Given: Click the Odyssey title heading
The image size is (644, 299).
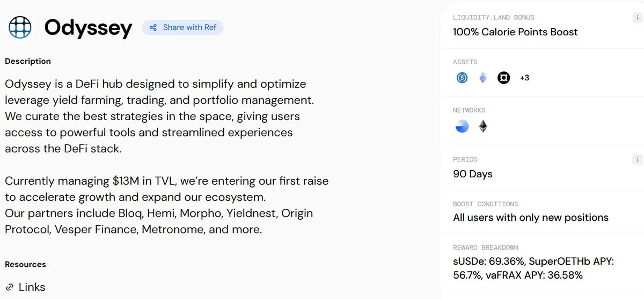Looking at the screenshot, I should pos(88,28).
